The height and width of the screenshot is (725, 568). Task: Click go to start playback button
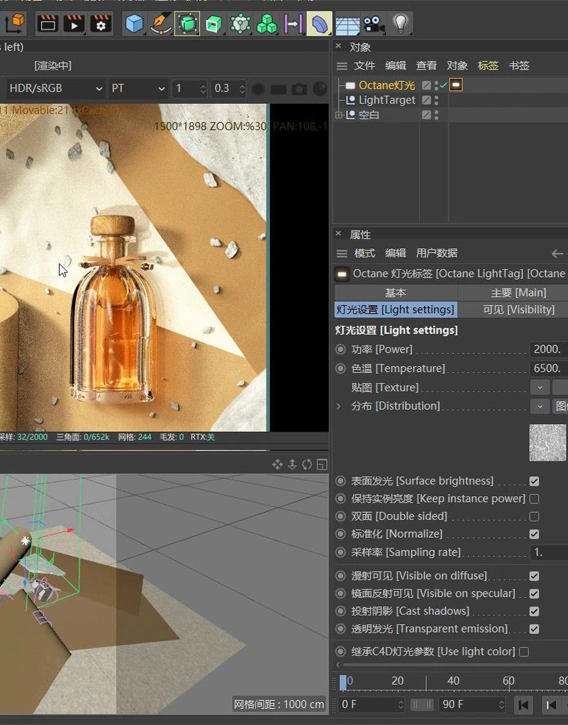coord(524,705)
